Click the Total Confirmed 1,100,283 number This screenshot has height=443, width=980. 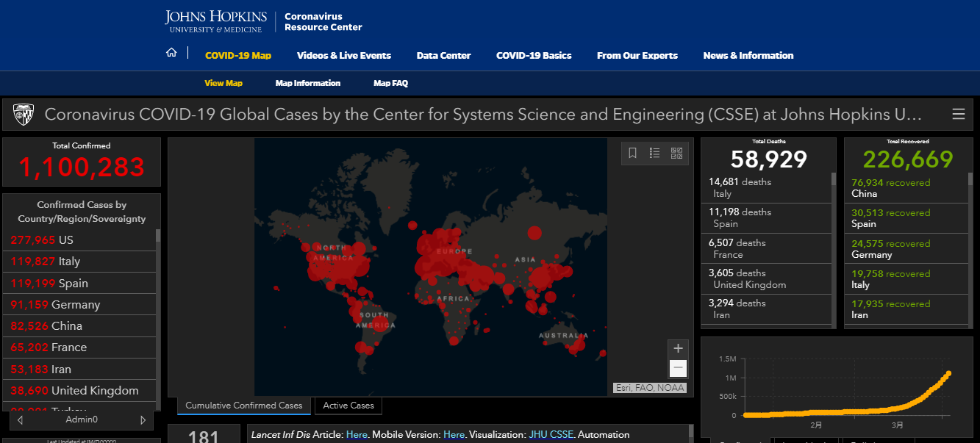(82, 168)
